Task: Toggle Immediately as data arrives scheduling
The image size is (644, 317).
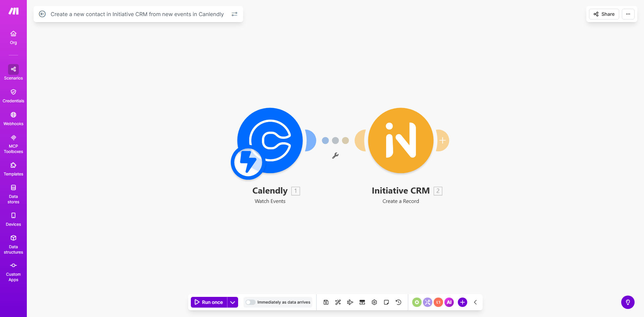Action: (x=250, y=302)
